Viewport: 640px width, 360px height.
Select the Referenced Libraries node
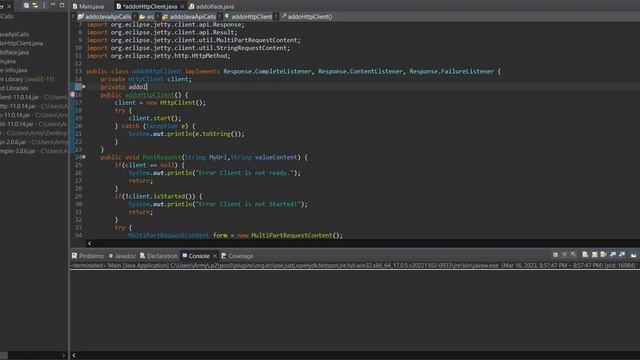(x=14, y=88)
